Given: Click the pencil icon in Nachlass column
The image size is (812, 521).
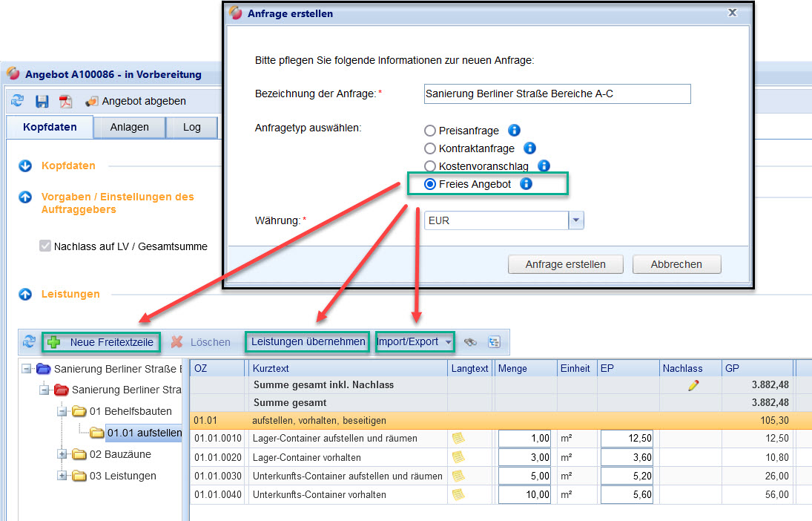Looking at the screenshot, I should (693, 385).
